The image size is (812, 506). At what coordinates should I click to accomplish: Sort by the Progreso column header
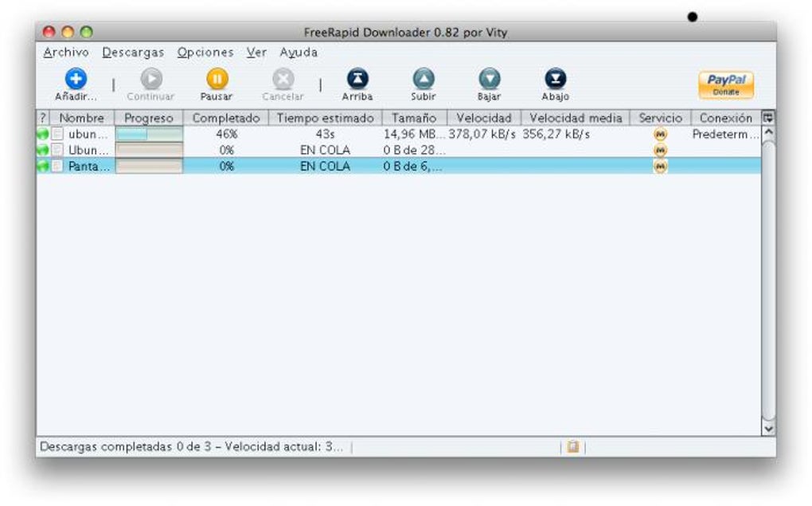[x=149, y=118]
